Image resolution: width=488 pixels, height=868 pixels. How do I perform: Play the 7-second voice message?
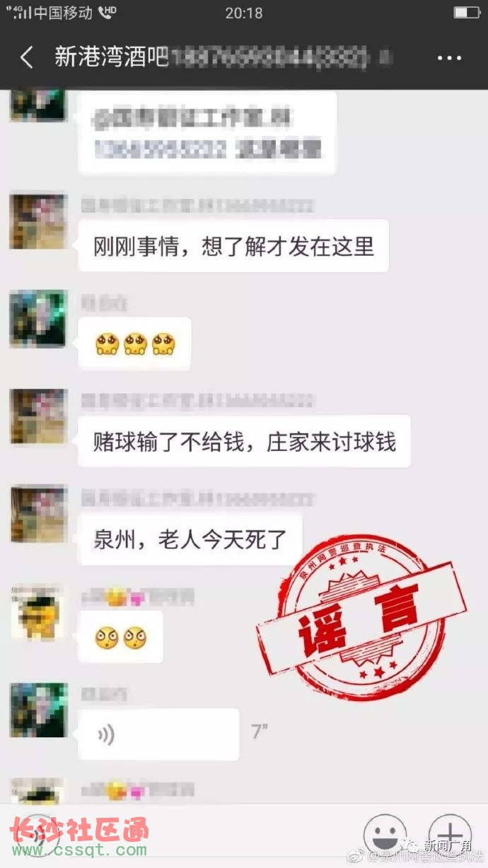pos(158,734)
